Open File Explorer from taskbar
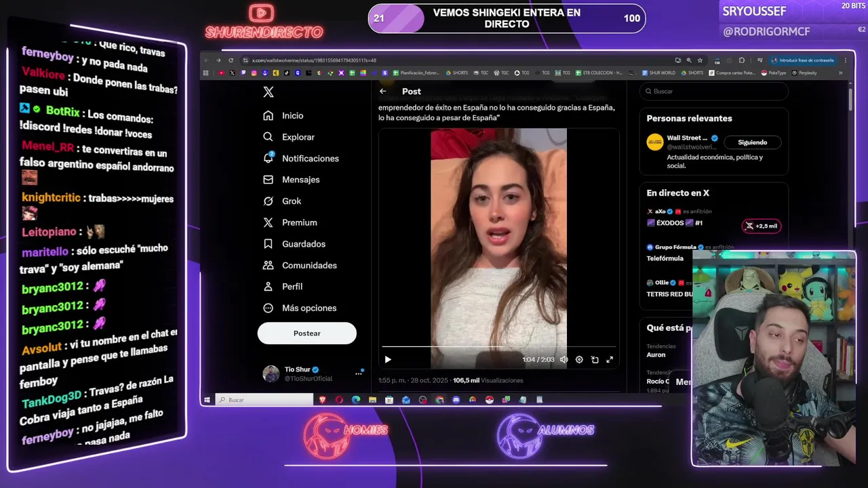Screen dimensions: 868x488 [x=372, y=400]
